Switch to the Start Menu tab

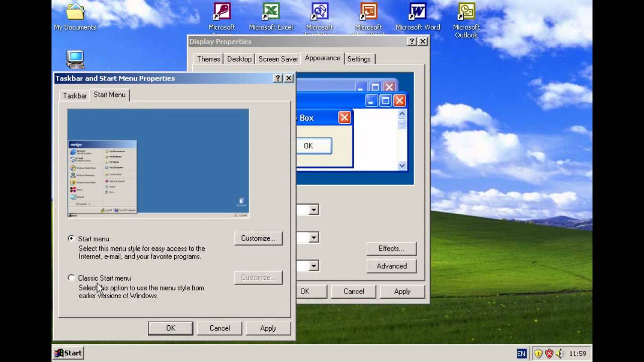tap(110, 95)
